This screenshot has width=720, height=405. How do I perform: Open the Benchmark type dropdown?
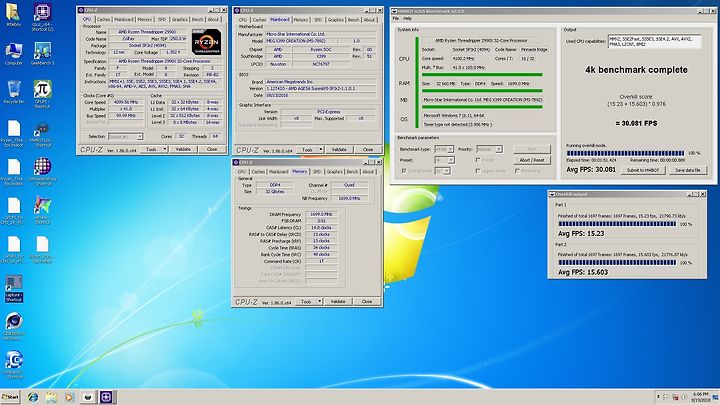tap(444, 149)
